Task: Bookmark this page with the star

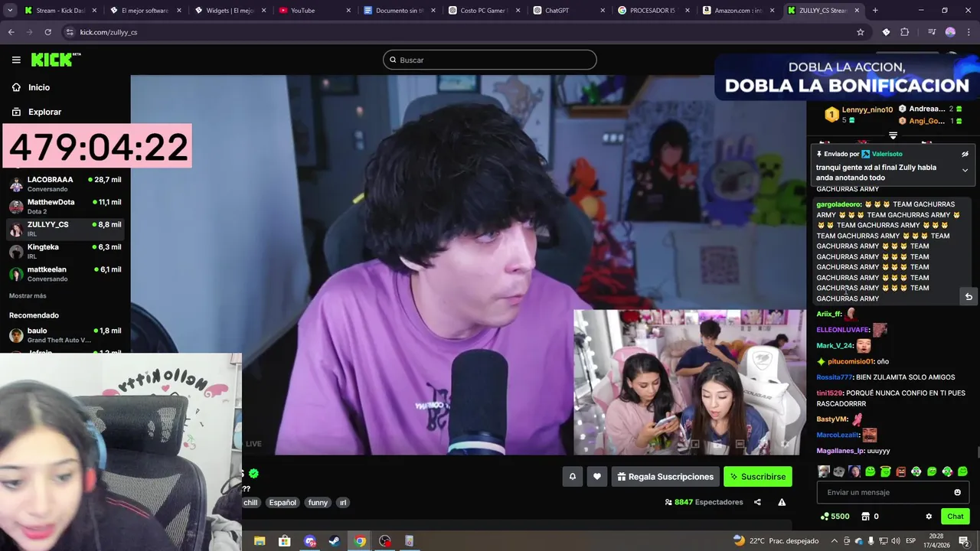Action: click(x=861, y=32)
